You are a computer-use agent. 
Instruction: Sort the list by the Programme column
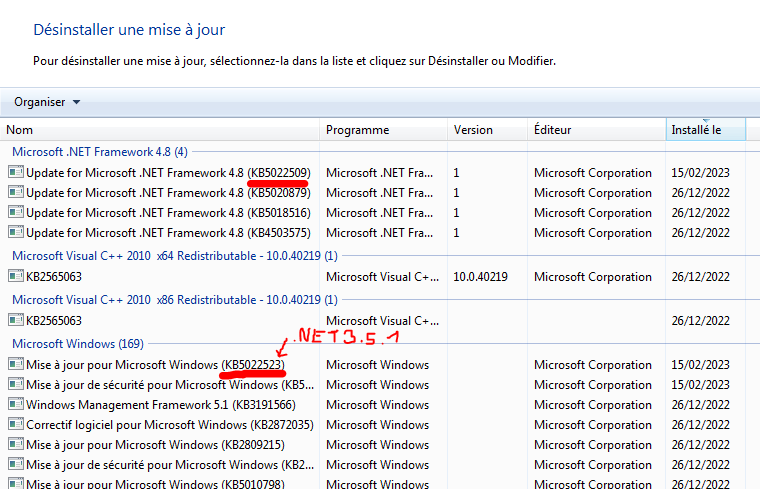383,130
